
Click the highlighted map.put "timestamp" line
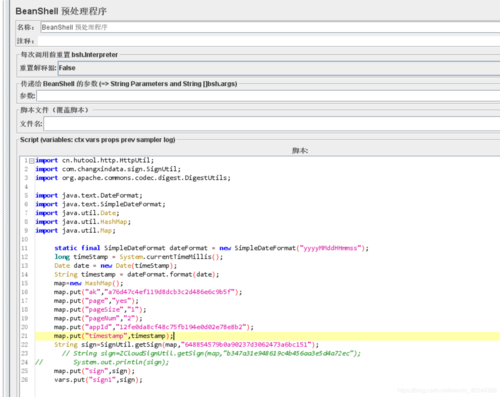click(x=114, y=336)
